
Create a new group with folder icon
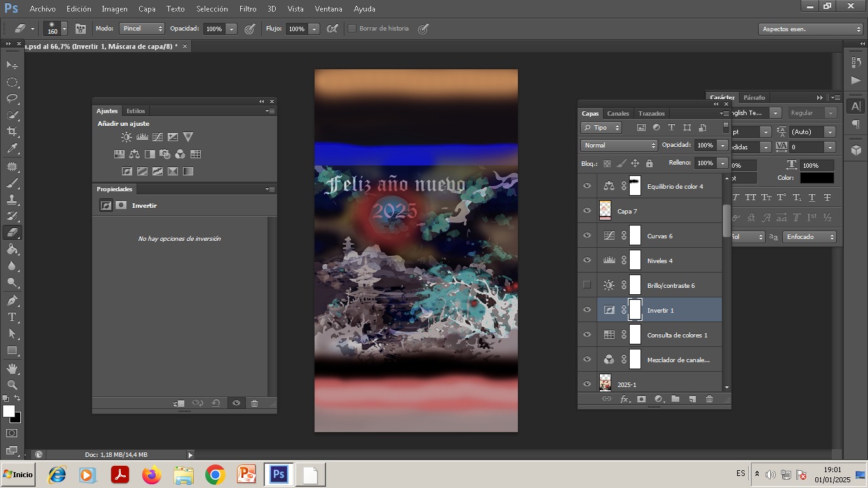click(x=675, y=399)
